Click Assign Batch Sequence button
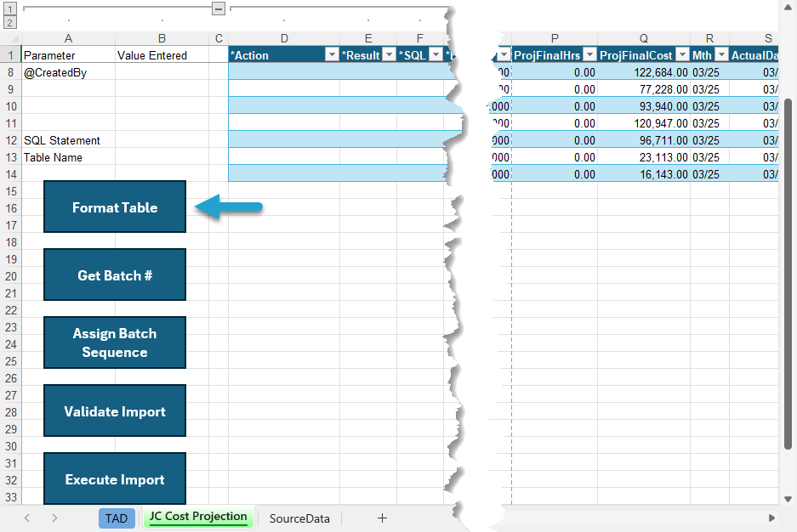797x532 pixels. click(115, 342)
